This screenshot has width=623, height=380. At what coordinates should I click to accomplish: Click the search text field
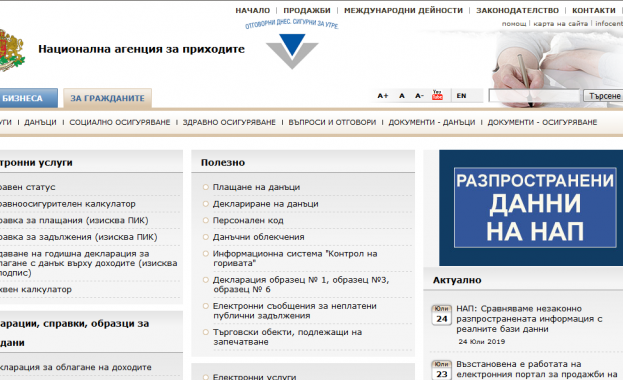click(534, 96)
